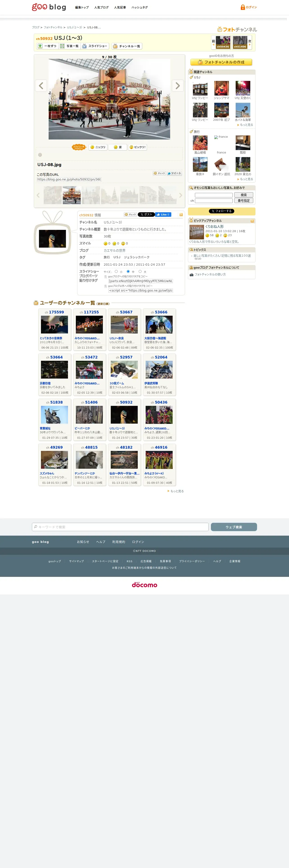Image resolution: width=289 pixels, height=868 pixels.
Task: Open the channel list (チャンネル一覧)
Action: coord(127,46)
